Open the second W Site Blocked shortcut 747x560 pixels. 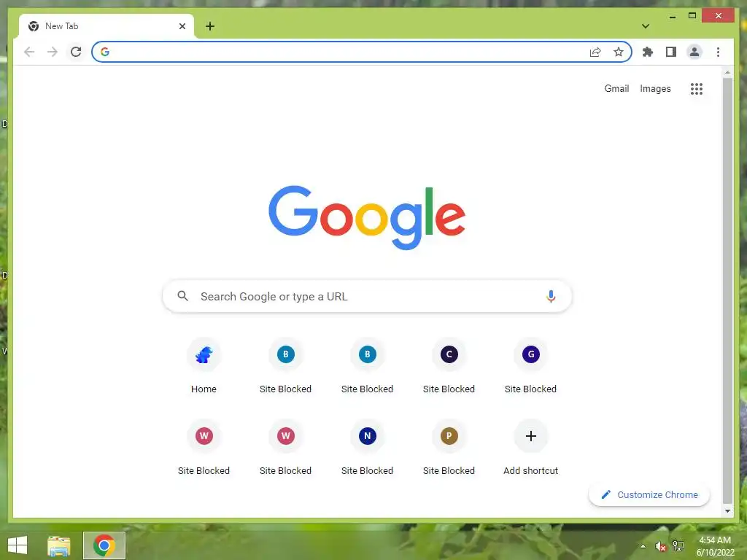(x=285, y=448)
